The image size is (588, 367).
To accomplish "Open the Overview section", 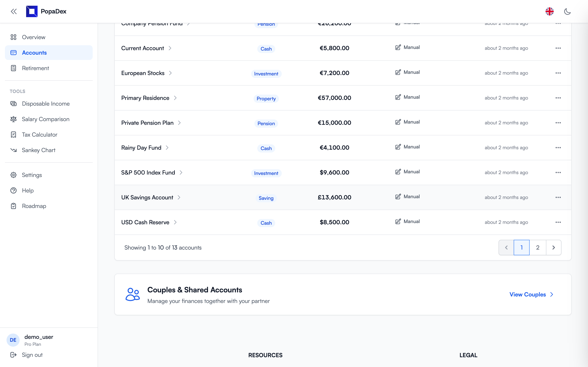I will click(x=33, y=37).
